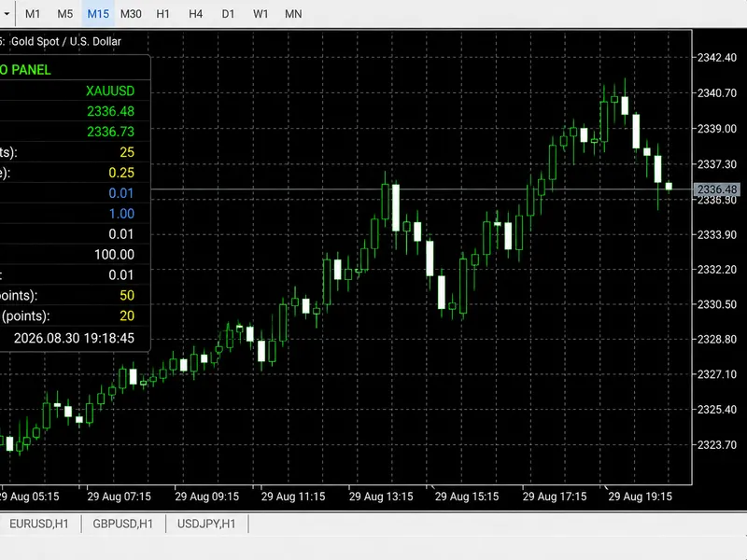
Task: Click the 2026.08.30 19:18:45 timestamp
Action: point(74,339)
